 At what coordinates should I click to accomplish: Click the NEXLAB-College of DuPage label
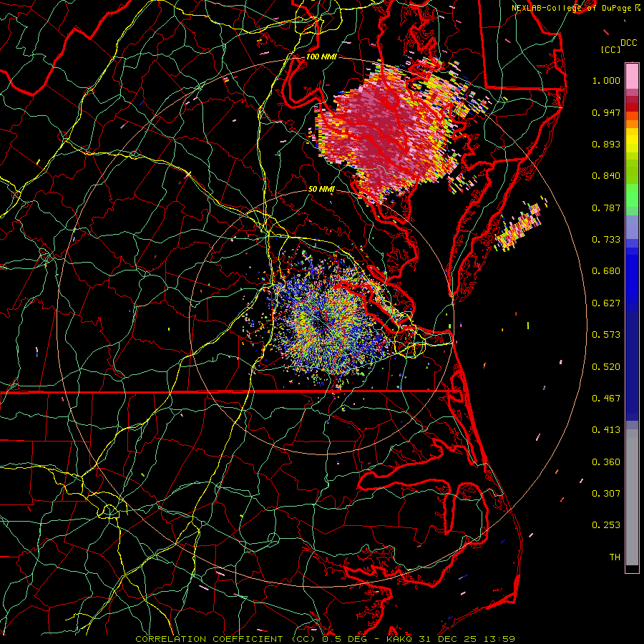pos(572,8)
